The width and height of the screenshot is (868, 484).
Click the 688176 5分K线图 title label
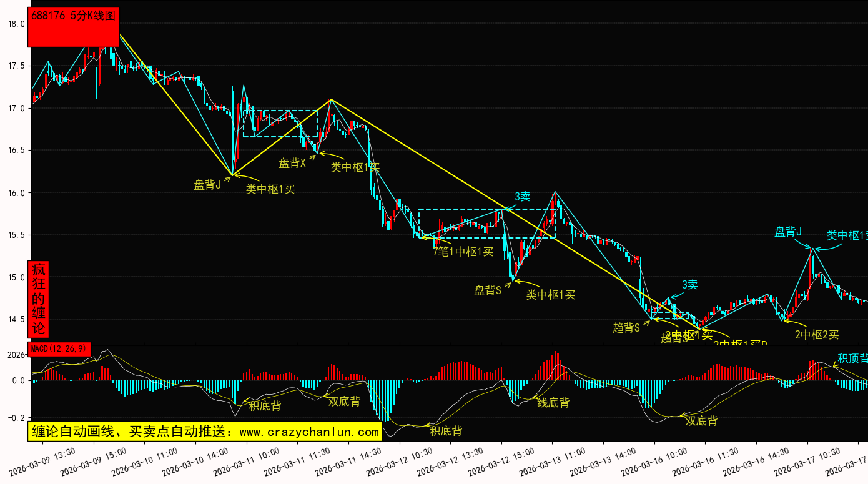click(x=73, y=17)
